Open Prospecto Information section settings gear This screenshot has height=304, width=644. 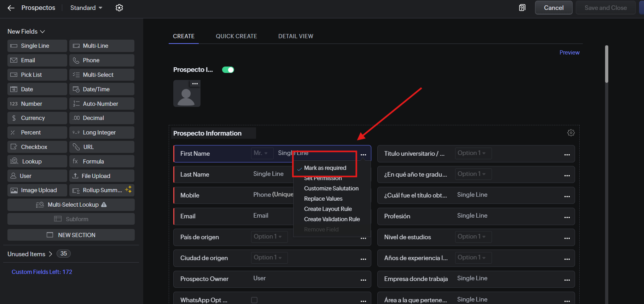[x=571, y=133]
